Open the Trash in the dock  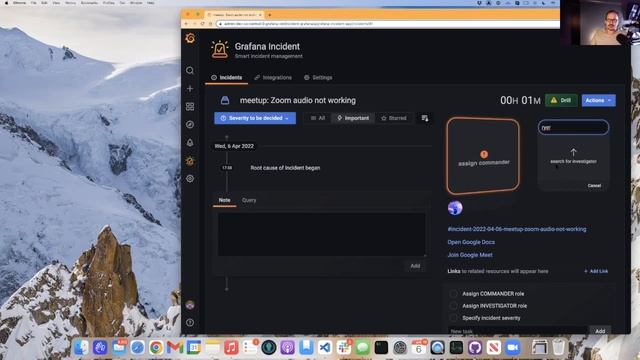click(x=558, y=348)
